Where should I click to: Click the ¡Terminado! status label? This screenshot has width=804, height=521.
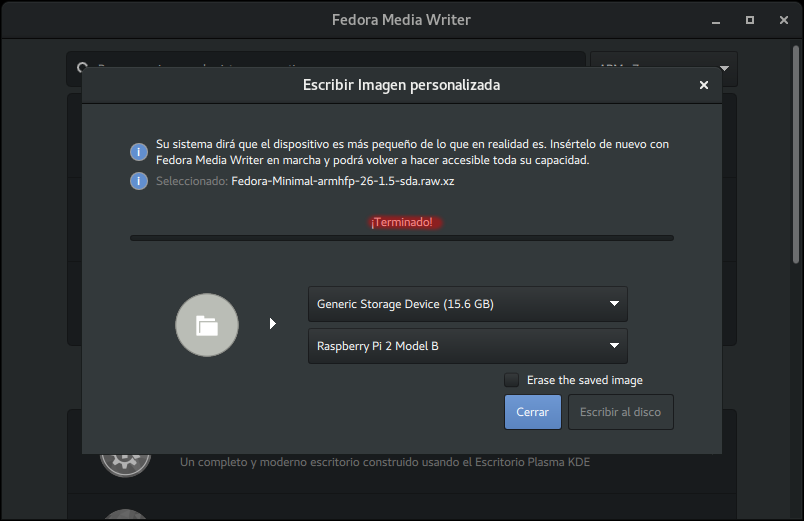pyautogui.click(x=402, y=222)
